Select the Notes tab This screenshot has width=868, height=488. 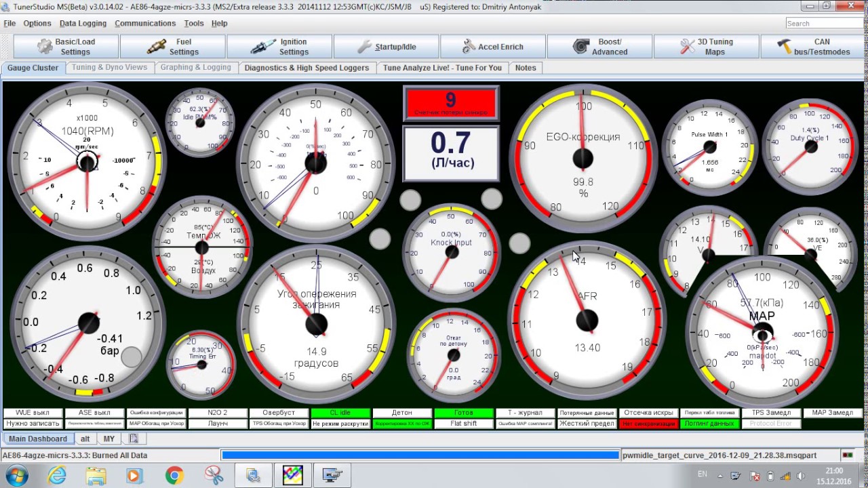point(526,68)
